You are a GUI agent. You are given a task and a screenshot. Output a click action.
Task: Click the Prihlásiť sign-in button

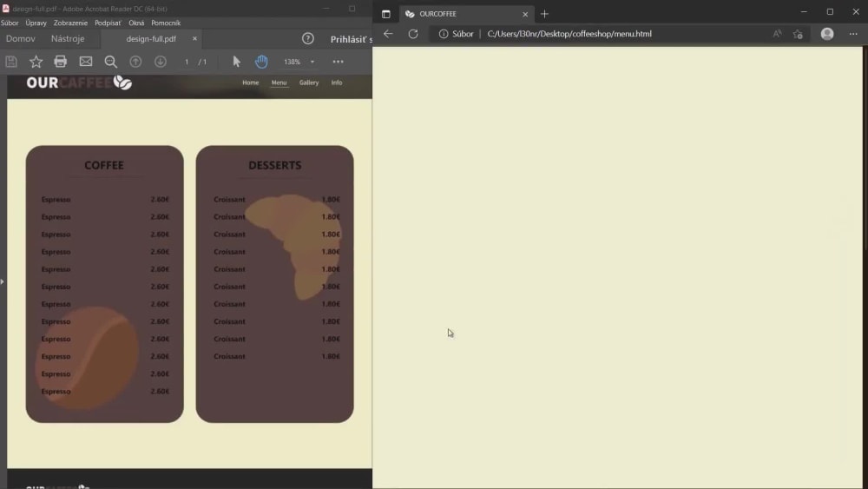tap(351, 39)
